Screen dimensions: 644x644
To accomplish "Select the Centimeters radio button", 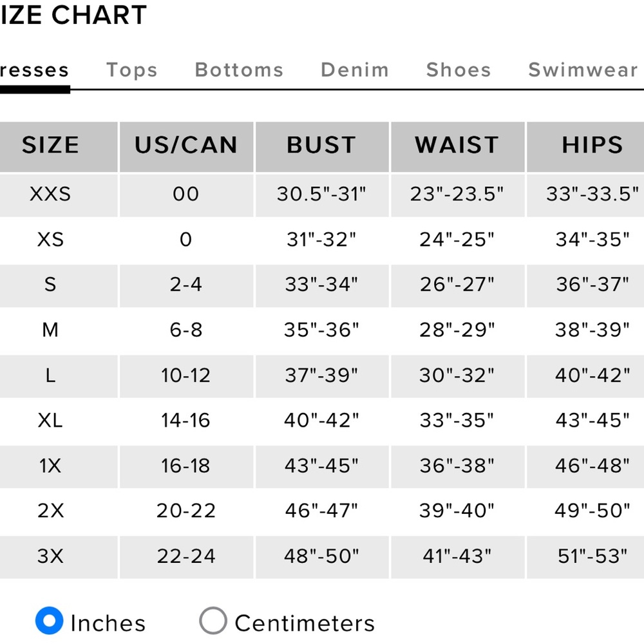I will pyautogui.click(x=213, y=621).
